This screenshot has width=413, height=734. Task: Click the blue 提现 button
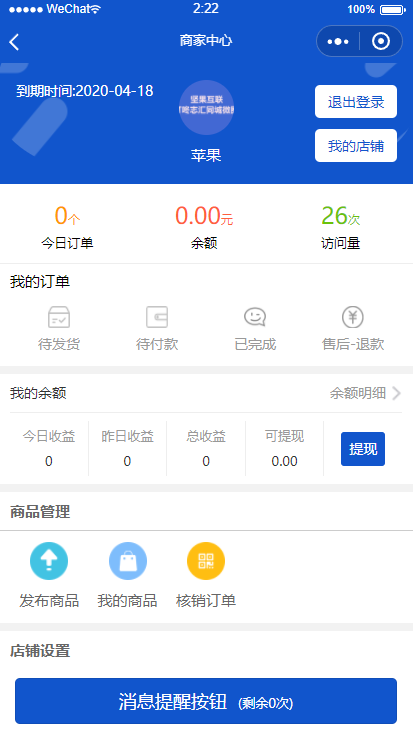click(x=363, y=449)
